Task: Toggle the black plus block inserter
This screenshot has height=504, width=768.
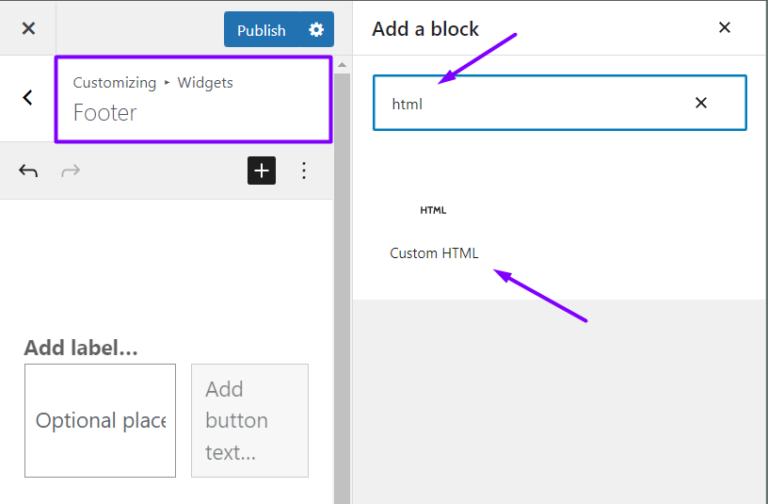Action: (262, 171)
